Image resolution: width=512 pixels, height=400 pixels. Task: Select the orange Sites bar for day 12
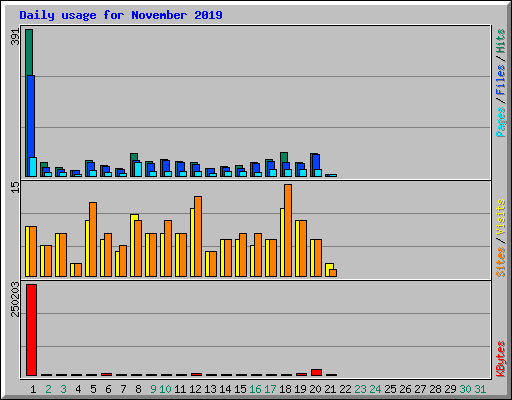(x=198, y=236)
